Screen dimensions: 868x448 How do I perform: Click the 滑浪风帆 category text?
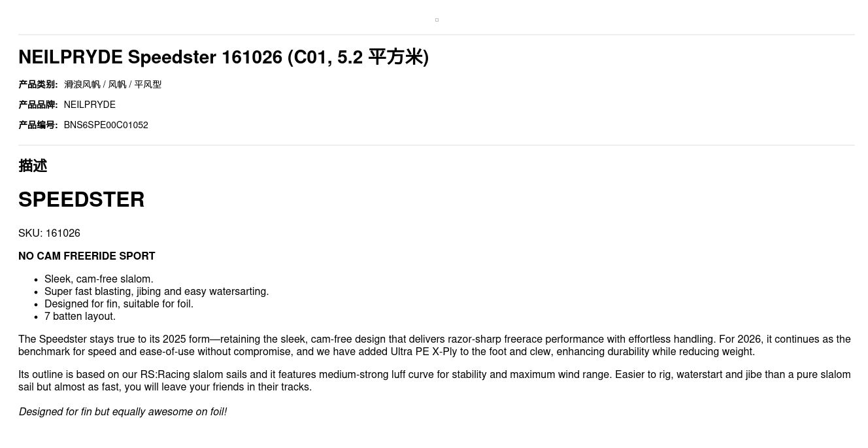pos(82,84)
